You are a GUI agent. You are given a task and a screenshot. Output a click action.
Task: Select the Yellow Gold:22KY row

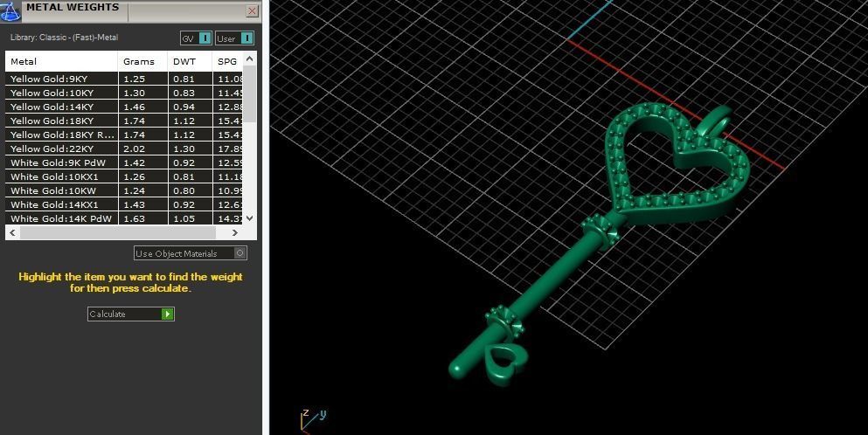[x=124, y=148]
